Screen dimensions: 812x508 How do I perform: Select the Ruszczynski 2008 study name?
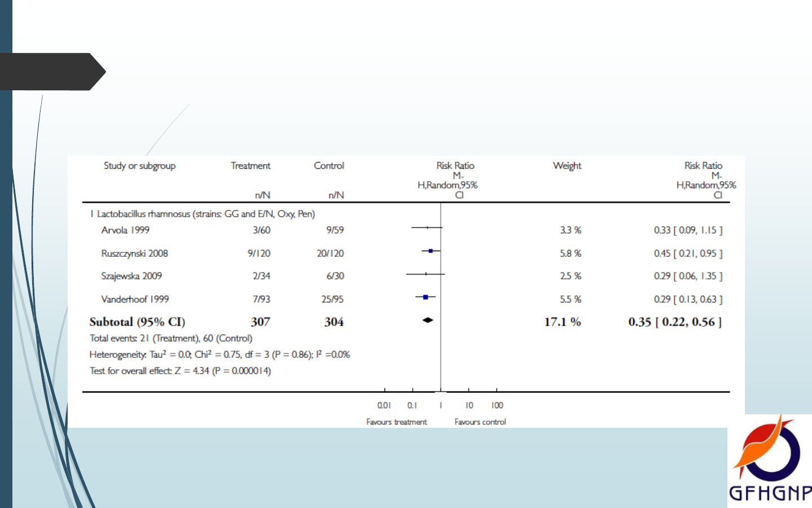[134, 253]
